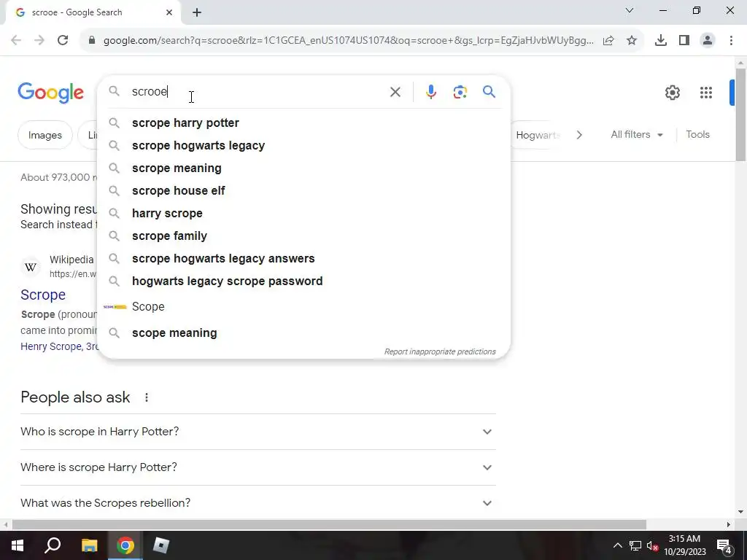The image size is (747, 560).
Task: Choose suggestion 'scrope harry potter'
Action: coord(303,122)
